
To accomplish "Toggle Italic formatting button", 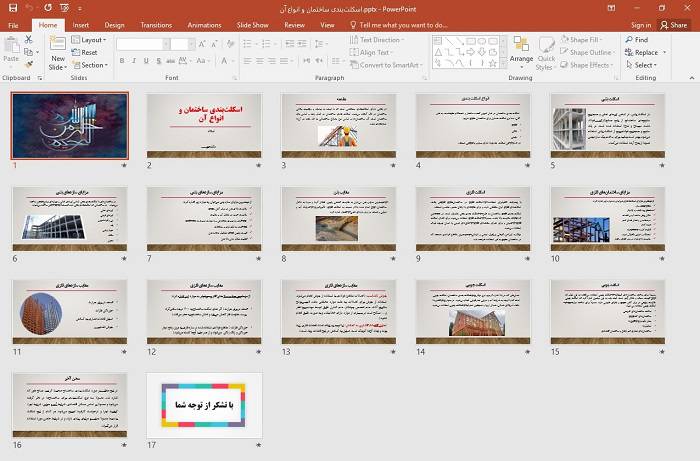I will coord(134,61).
